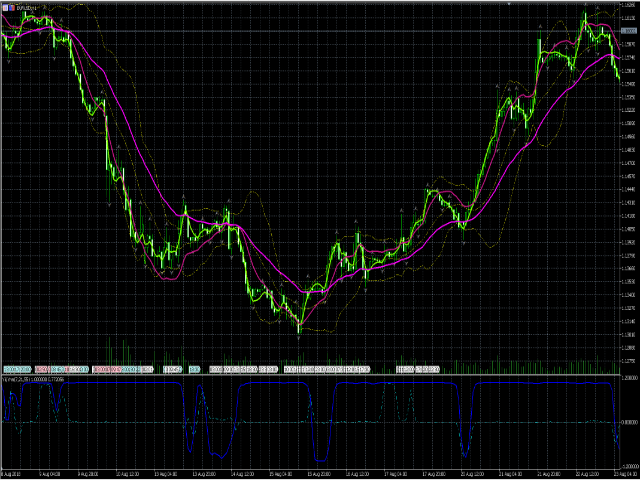Select the green price line at chart's lowest trough
The width and height of the screenshot is (640, 480).
tap(298, 324)
